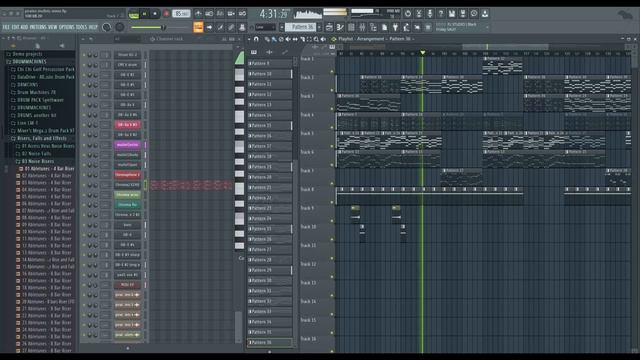640x360 pixels.
Task: Toggle mute LED on magenta channel row
Action: (84, 145)
